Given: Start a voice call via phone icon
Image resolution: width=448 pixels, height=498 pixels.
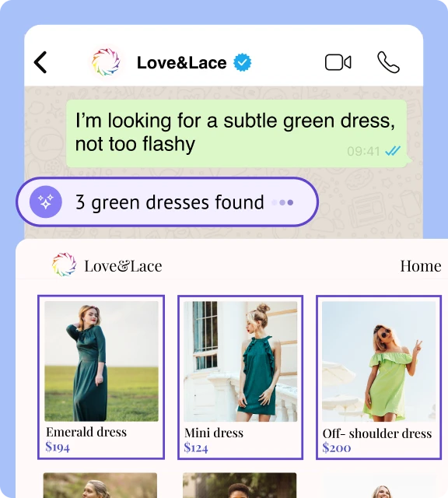Looking at the screenshot, I should click(x=388, y=62).
